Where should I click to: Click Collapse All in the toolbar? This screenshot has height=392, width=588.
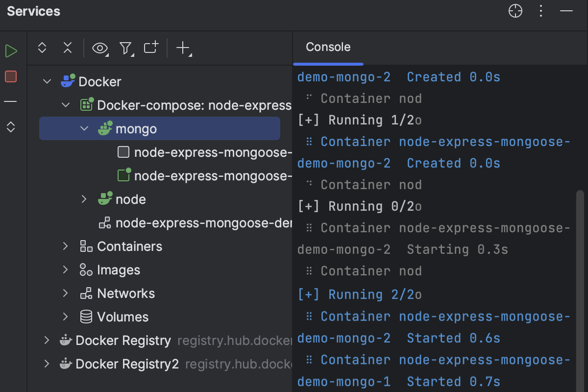(x=67, y=48)
